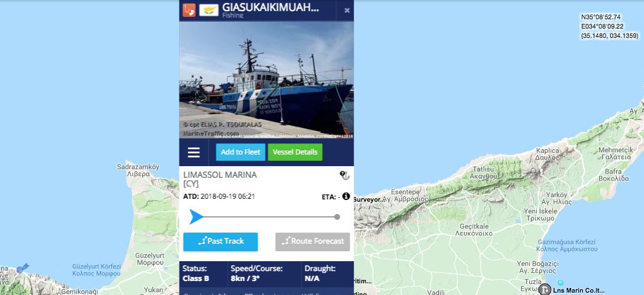Click the ETA info icon

pos(346,196)
